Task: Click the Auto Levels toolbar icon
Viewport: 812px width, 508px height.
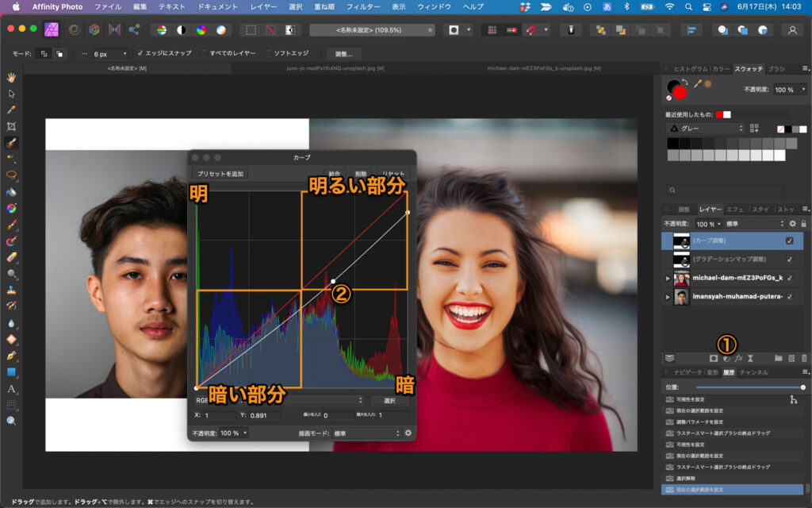Action: point(161,29)
